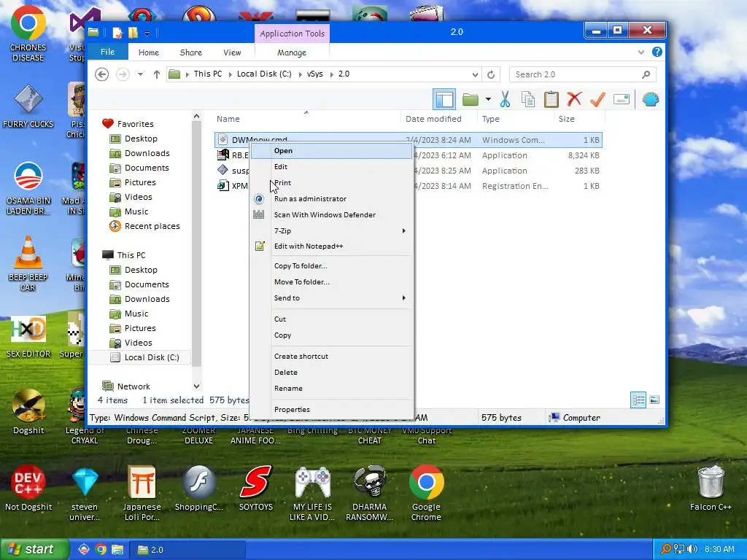Choose Open in the context menu
This screenshot has width=747, height=560.
point(331,150)
